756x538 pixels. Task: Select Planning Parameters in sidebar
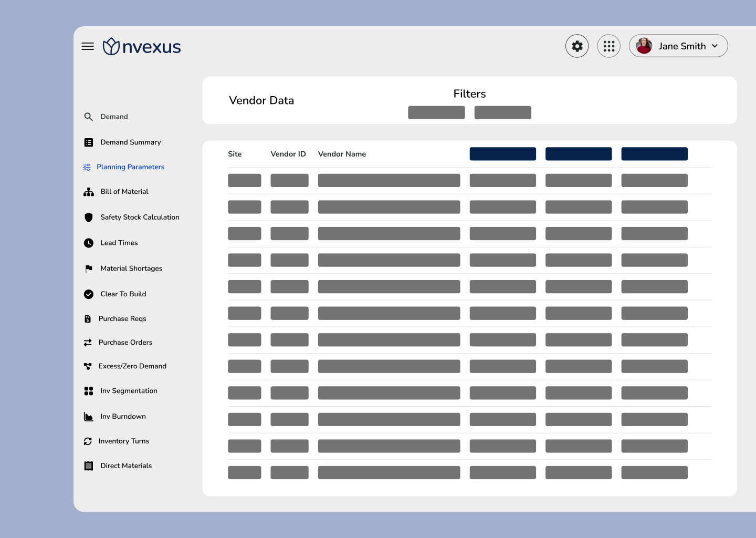[131, 167]
